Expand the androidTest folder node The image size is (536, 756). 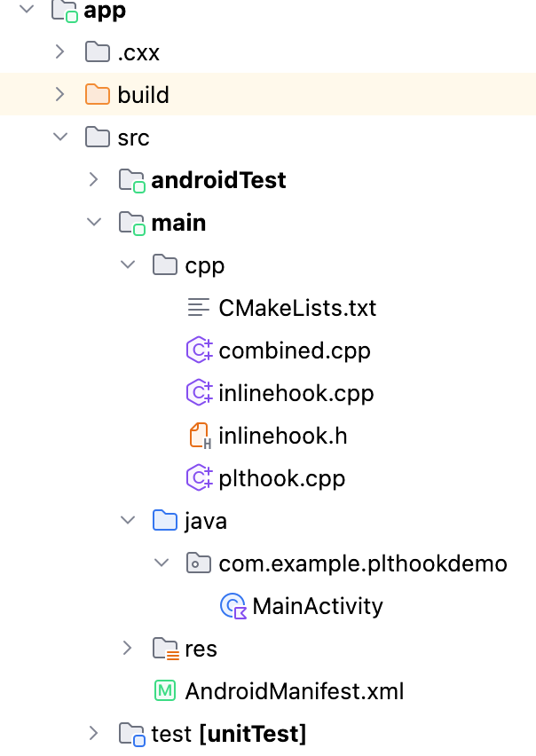pos(93,180)
